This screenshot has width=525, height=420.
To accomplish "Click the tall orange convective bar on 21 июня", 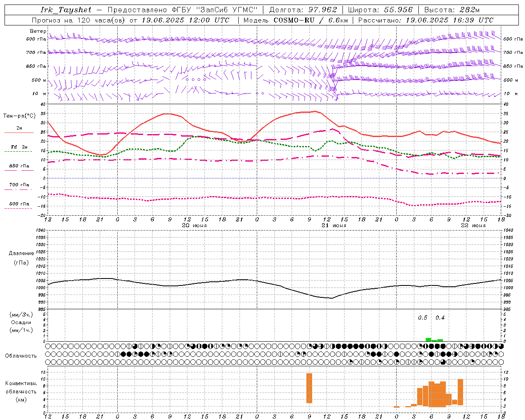I will pos(309,388).
